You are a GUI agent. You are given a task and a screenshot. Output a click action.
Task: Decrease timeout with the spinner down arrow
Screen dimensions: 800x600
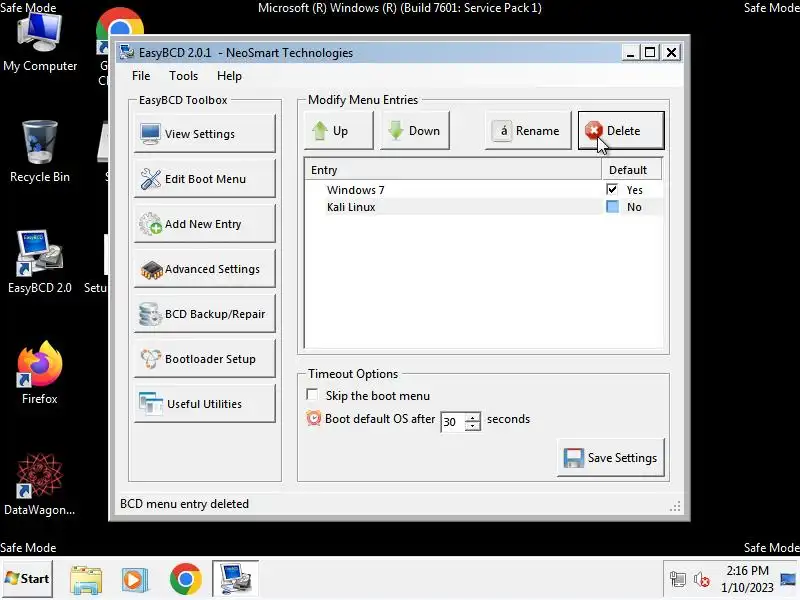pyautogui.click(x=473, y=427)
